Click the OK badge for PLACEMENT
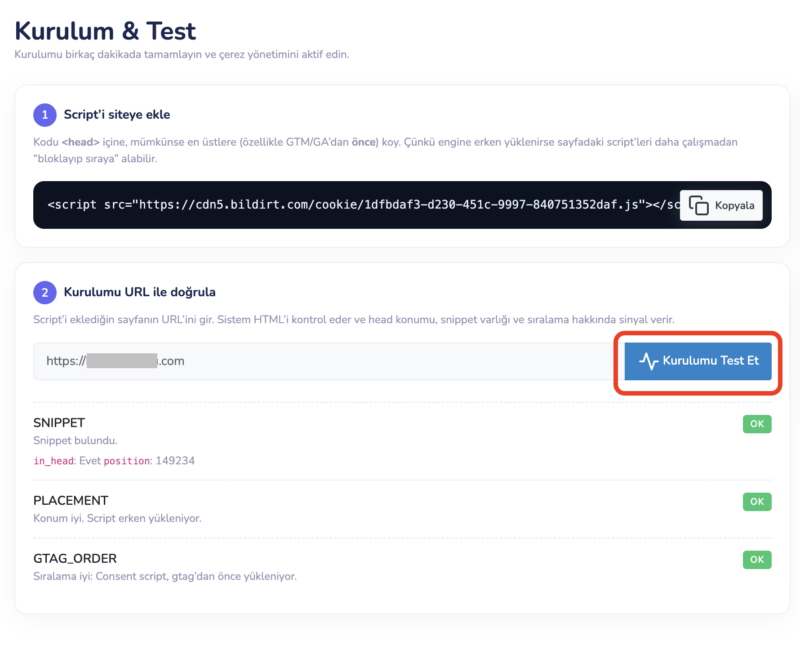This screenshot has width=800, height=650. pyautogui.click(x=757, y=501)
